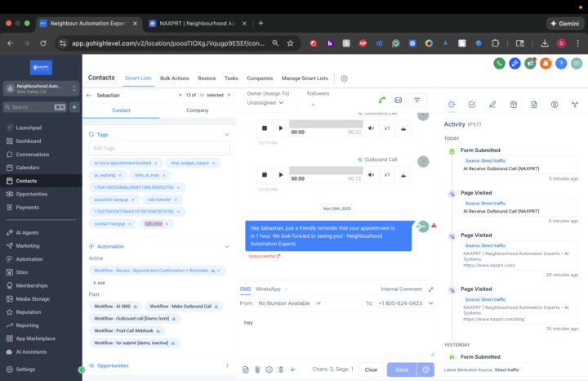Send the SMS message
Image resolution: width=588 pixels, height=381 pixels.
pos(402,370)
